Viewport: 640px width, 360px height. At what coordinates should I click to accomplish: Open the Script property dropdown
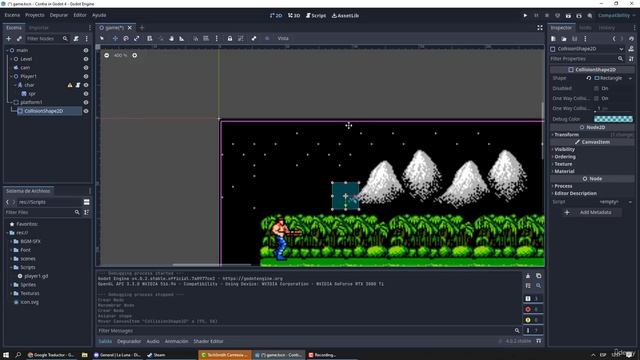click(630, 202)
